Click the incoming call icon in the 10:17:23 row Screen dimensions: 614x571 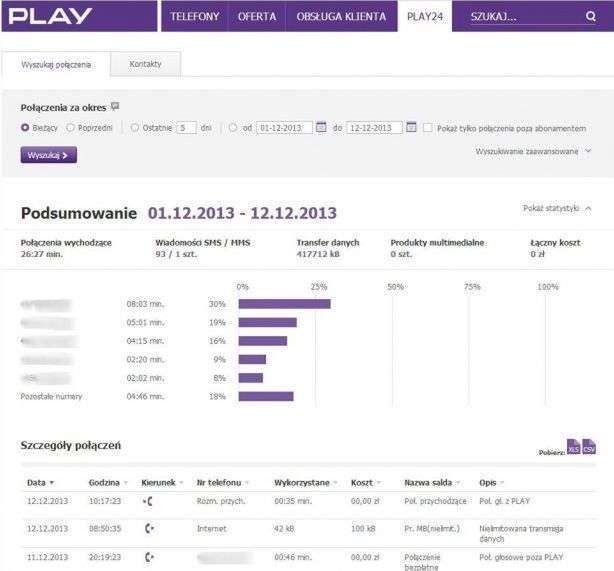tap(148, 501)
